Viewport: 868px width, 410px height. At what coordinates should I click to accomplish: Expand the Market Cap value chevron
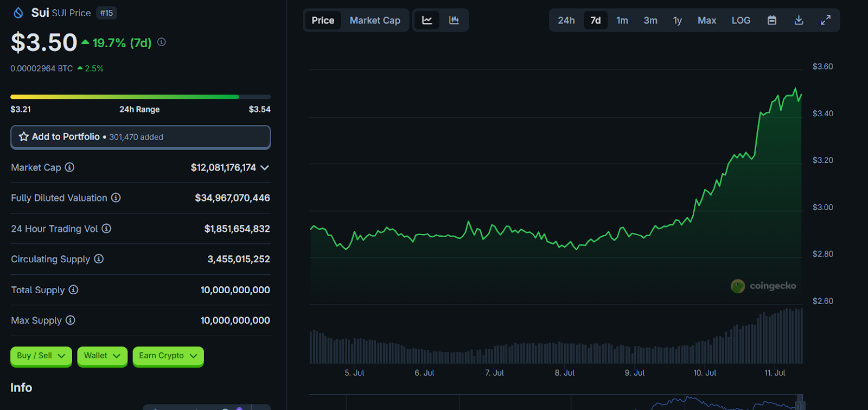tap(265, 168)
